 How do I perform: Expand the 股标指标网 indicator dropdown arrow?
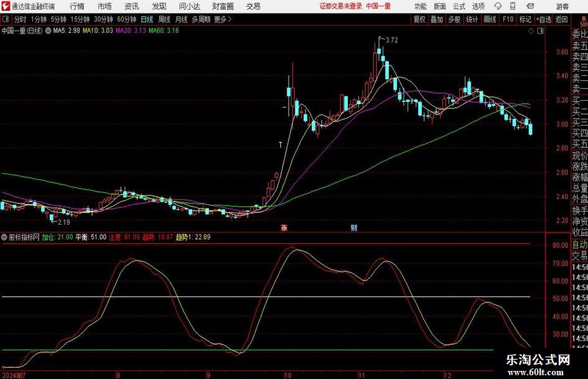[4, 237]
